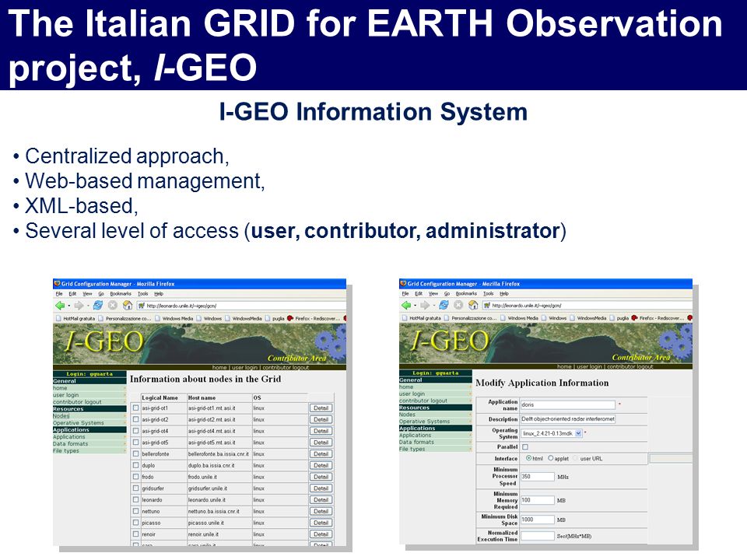Click contributor logout in nodes-list page header bar
This screenshot has height=560, width=747.
(286, 367)
